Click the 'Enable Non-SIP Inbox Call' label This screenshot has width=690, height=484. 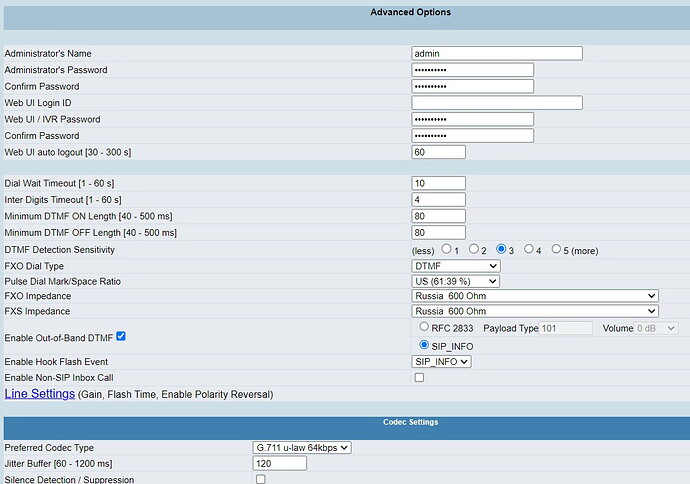coord(59,378)
